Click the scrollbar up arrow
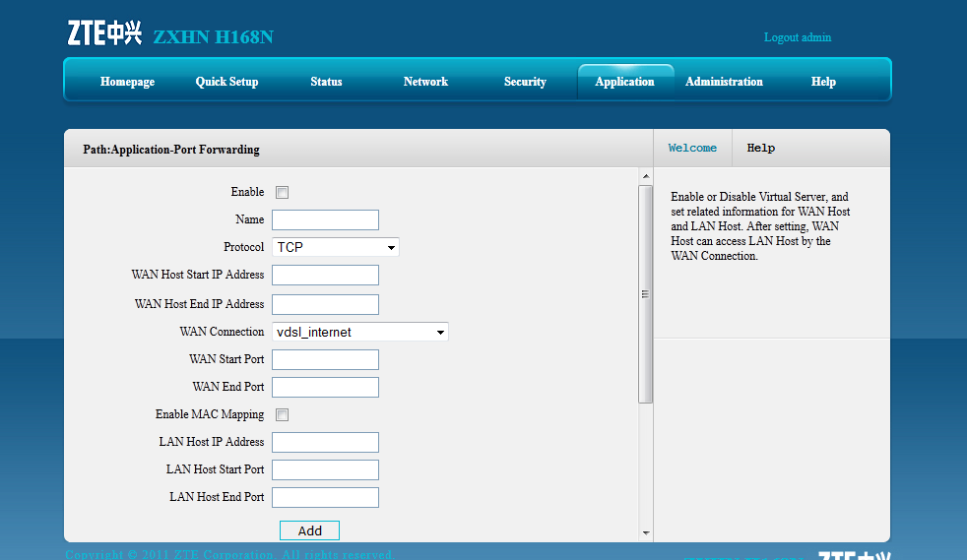 pos(646,176)
